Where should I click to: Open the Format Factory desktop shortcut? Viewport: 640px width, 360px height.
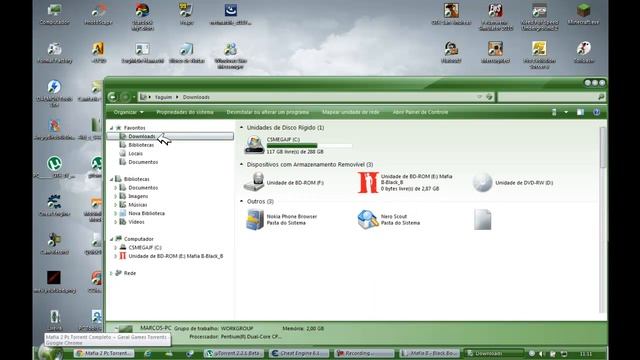tap(54, 52)
